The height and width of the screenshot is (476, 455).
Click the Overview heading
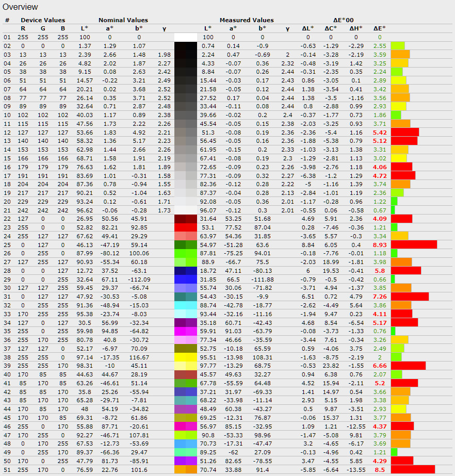pyautogui.click(x=20, y=7)
